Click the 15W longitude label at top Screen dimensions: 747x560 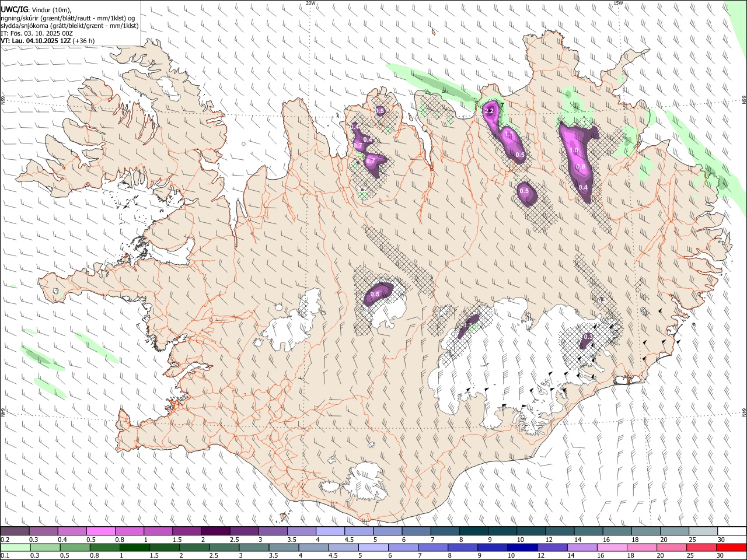(x=618, y=3)
